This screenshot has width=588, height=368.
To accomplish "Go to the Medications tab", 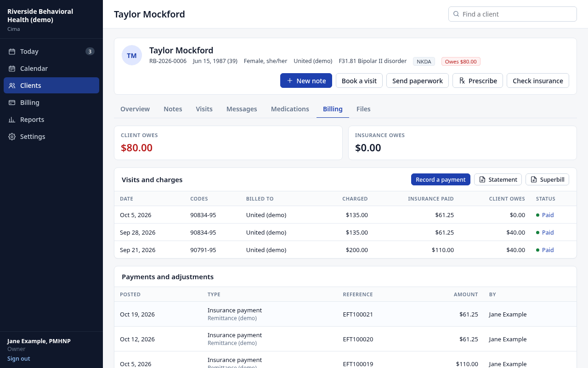I will coord(290,109).
